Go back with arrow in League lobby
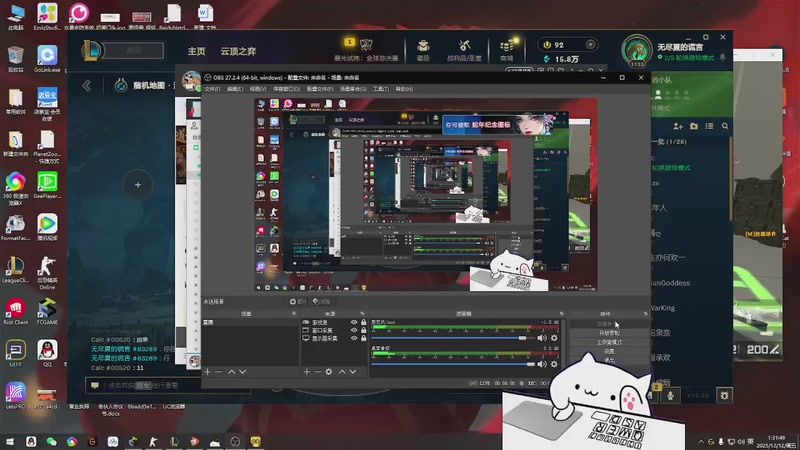Image resolution: width=800 pixels, height=450 pixels. (87, 85)
